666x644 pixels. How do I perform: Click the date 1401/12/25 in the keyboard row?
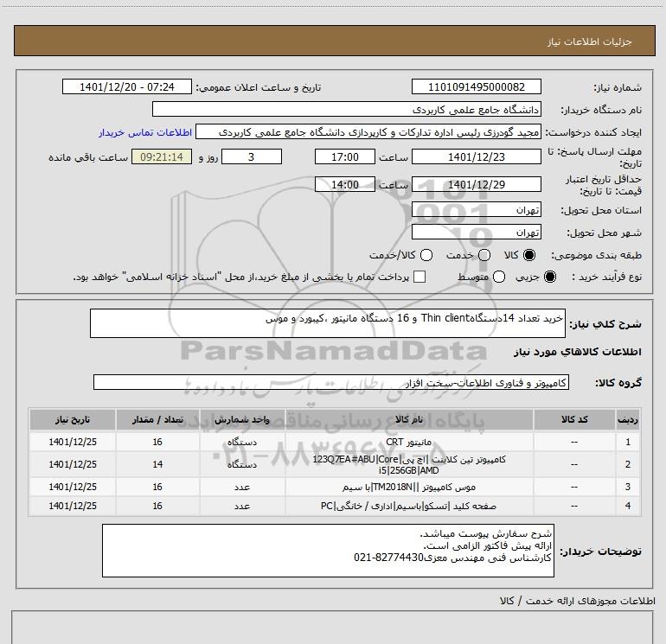(x=73, y=506)
